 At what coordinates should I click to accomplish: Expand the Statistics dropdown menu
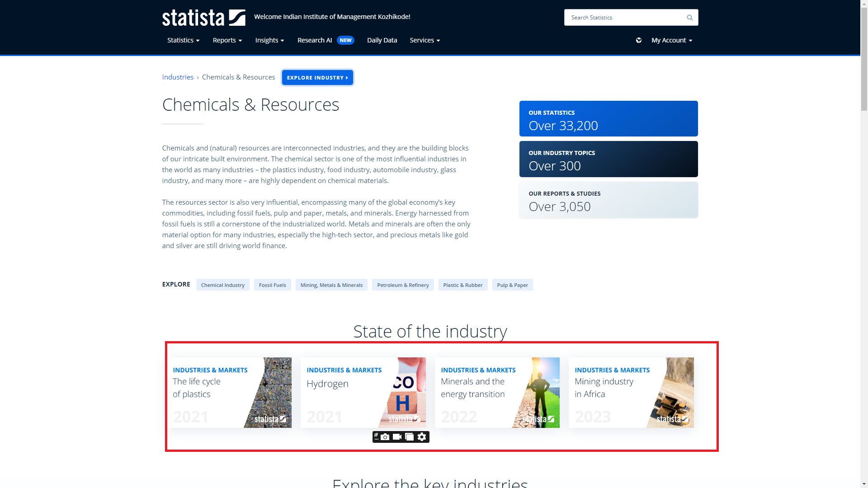(x=183, y=40)
